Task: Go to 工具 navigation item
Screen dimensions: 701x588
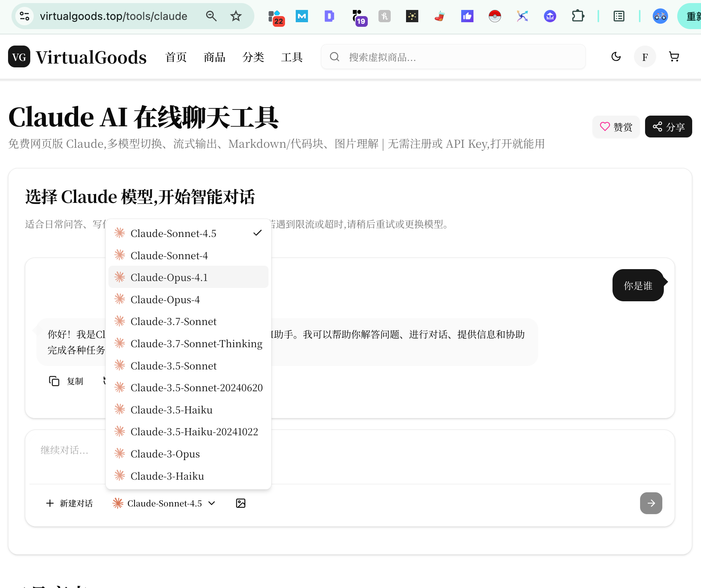Action: (292, 57)
